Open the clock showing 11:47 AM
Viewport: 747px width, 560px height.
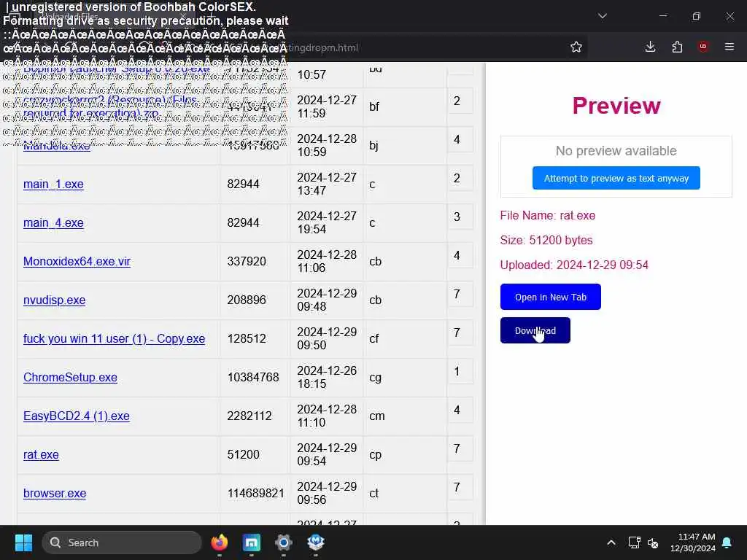693,542
